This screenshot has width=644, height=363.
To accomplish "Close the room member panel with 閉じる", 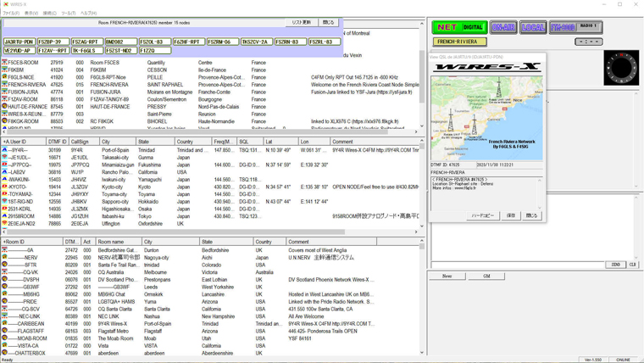I will (329, 22).
